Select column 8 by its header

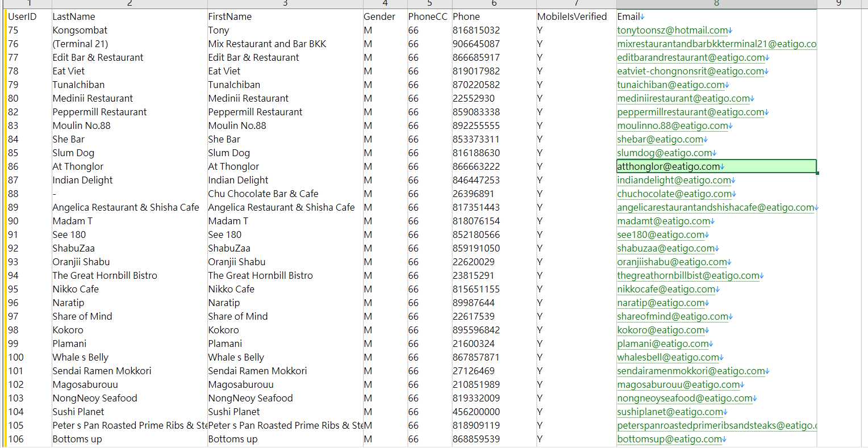(716, 4)
